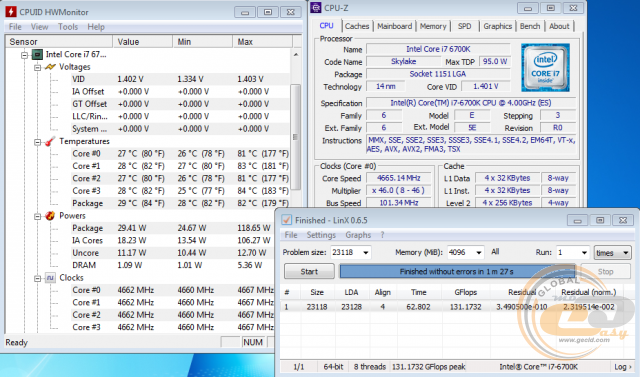The image size is (640, 377).
Task: Select the IA Cores power row
Action: (173, 241)
